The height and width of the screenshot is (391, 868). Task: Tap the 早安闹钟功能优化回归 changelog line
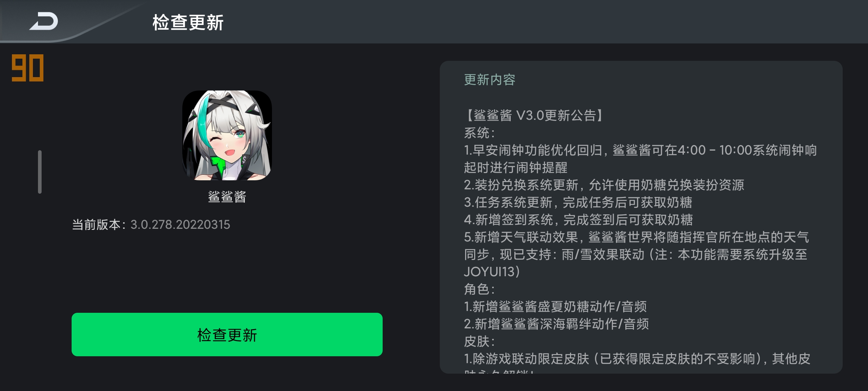640,159
